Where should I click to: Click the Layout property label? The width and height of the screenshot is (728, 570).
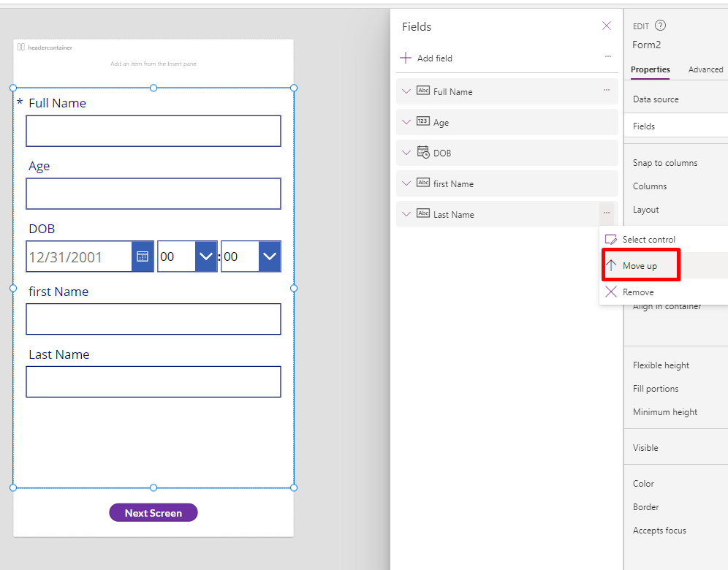pyautogui.click(x=646, y=209)
